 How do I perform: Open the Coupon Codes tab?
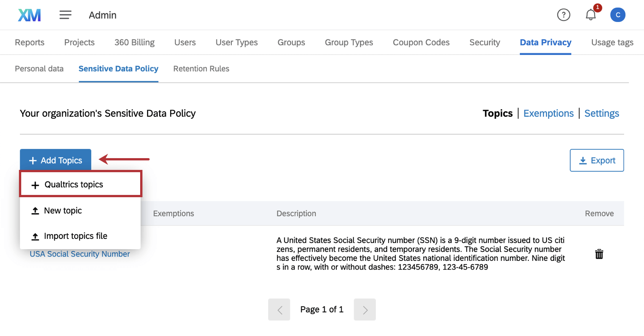[421, 42]
